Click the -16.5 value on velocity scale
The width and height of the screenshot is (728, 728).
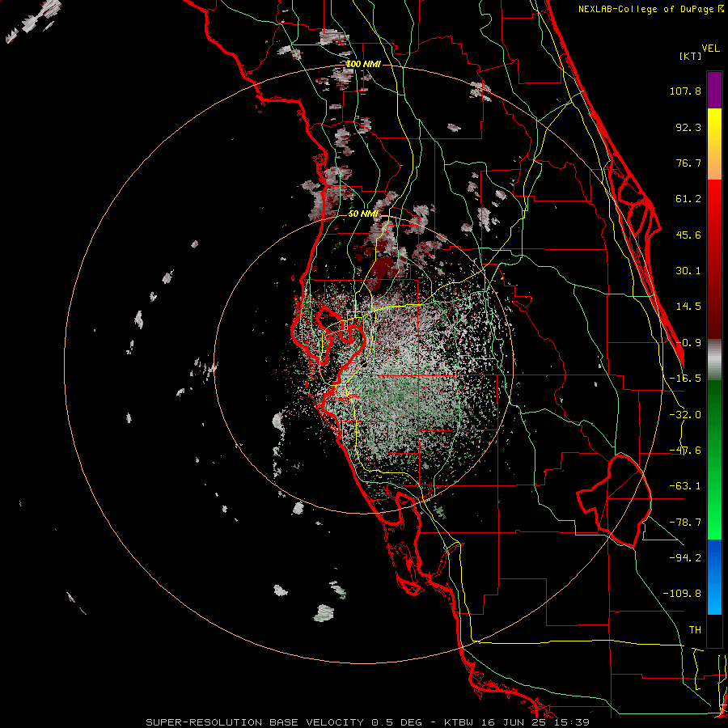pos(685,379)
